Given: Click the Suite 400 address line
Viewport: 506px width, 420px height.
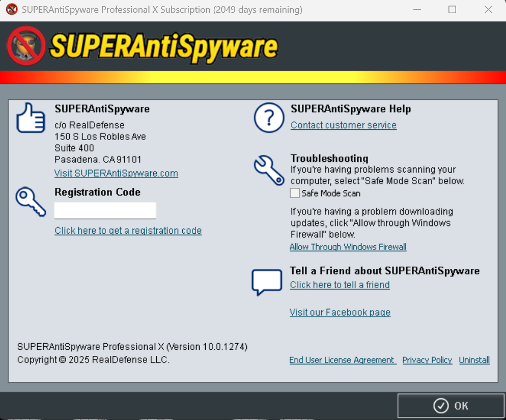Looking at the screenshot, I should click(x=74, y=148).
